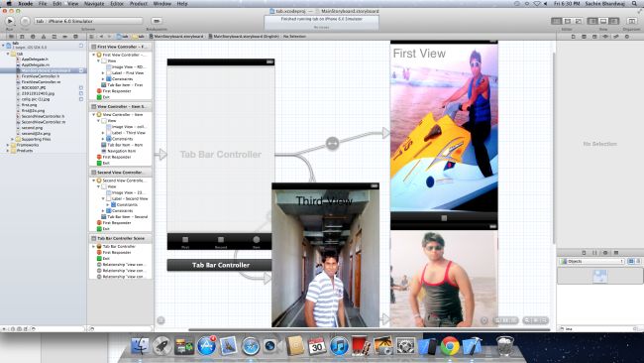Add a file with the plus button below the navigator
Viewport: 644px width, 363px height.
pyautogui.click(x=5, y=329)
